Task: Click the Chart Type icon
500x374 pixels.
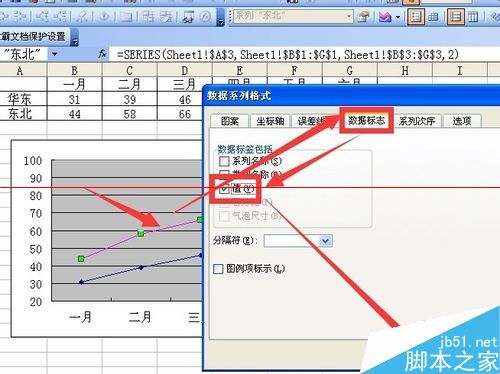Action: tap(385, 16)
